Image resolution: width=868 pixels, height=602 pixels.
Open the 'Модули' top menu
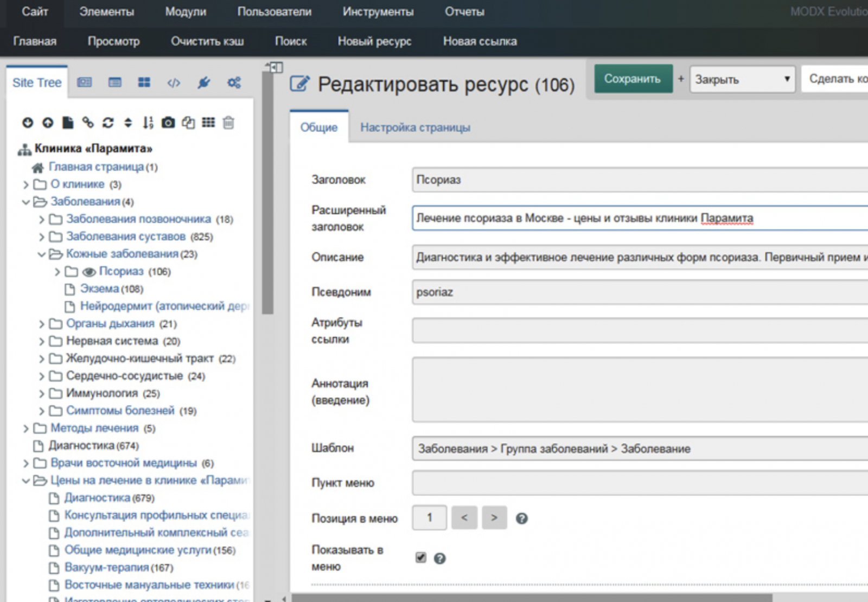186,12
